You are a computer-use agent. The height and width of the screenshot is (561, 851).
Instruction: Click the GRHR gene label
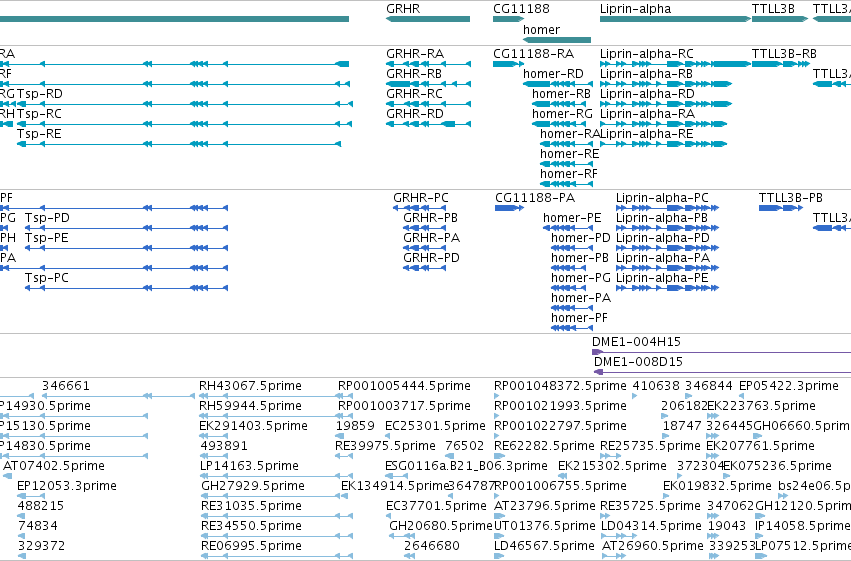403,9
